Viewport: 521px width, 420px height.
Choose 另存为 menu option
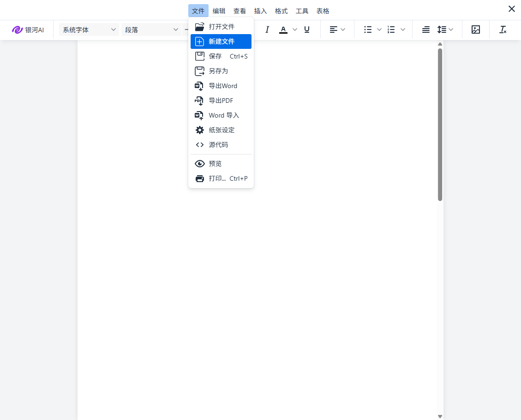coord(221,71)
